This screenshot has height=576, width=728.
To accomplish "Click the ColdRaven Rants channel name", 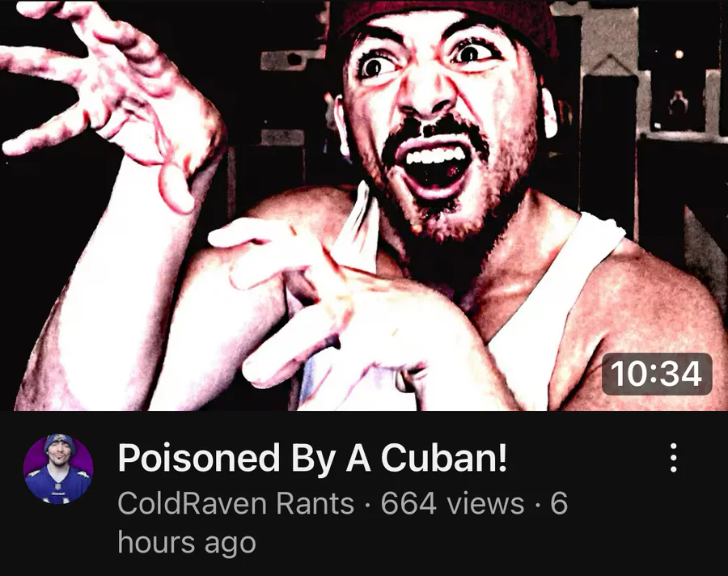I will (236, 503).
